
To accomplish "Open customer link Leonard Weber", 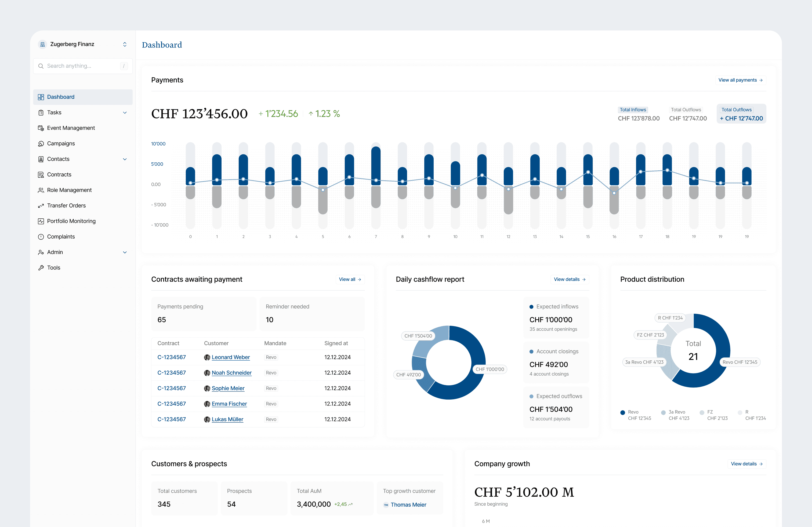I will point(231,357).
